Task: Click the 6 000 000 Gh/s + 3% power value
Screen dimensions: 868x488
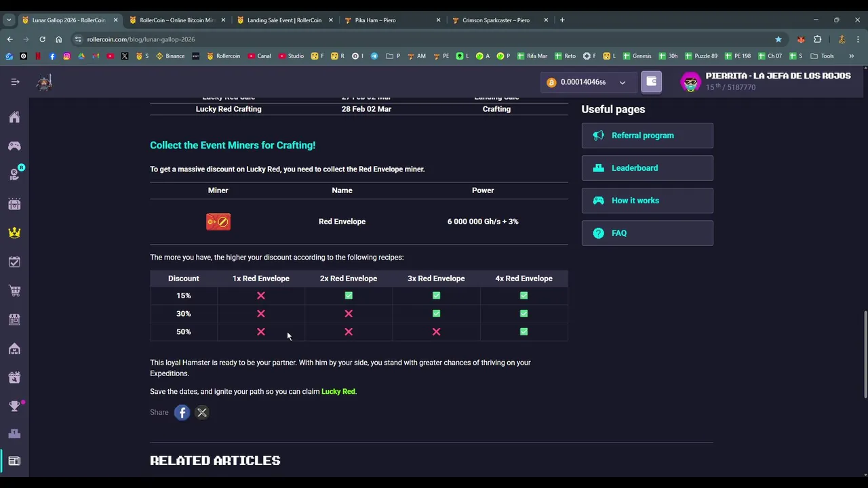Action: (x=483, y=222)
